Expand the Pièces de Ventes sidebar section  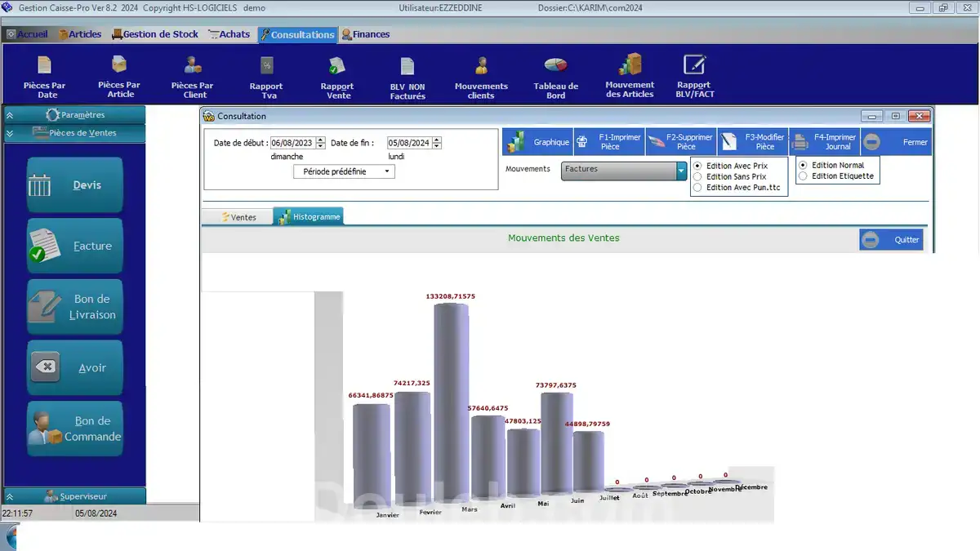tap(74, 131)
